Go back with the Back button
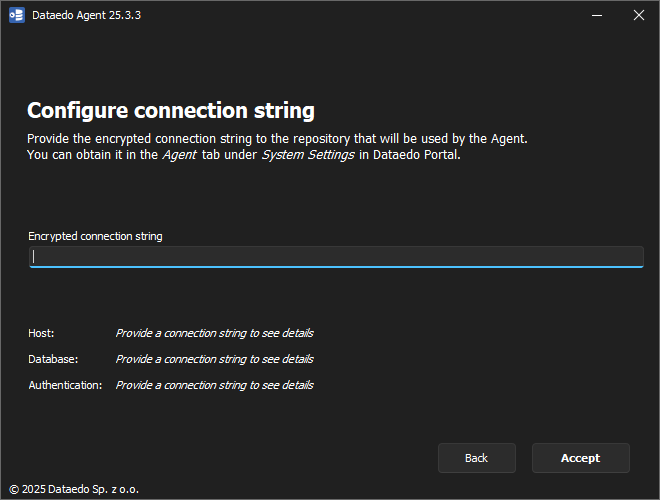Image resolution: width=660 pixels, height=500 pixels. [476, 458]
